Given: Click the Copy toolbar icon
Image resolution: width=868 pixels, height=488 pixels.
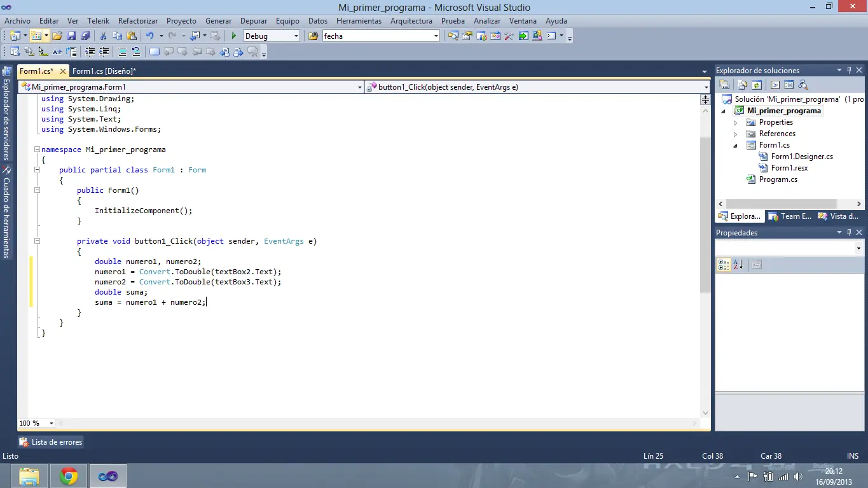Looking at the screenshot, I should pyautogui.click(x=117, y=36).
